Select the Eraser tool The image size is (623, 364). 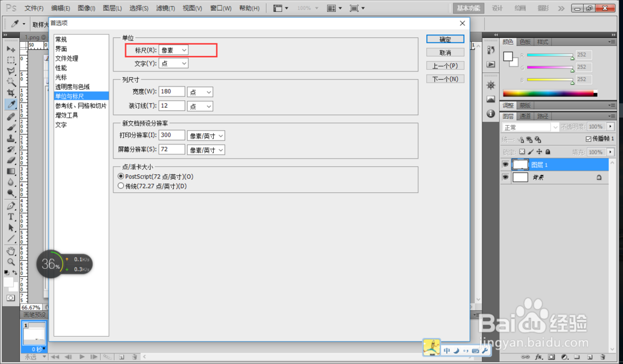(x=11, y=161)
